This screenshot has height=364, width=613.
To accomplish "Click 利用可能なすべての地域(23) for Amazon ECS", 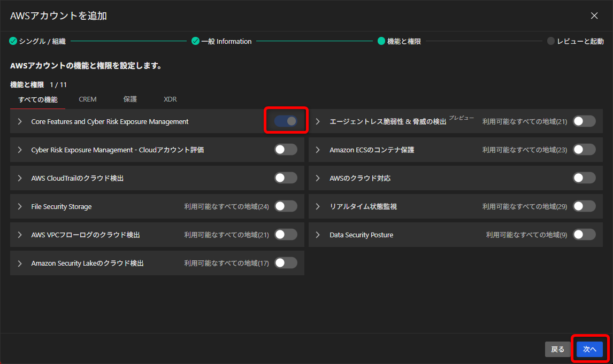I will (x=525, y=150).
